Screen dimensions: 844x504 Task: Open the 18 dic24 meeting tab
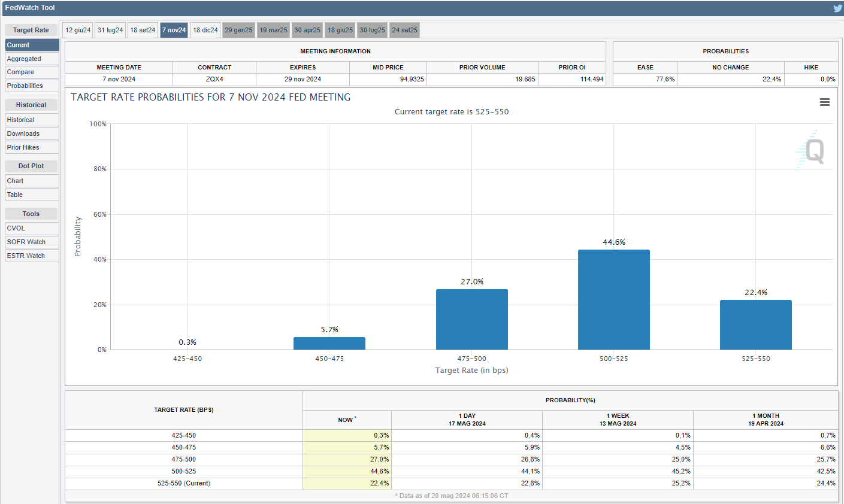[x=205, y=30]
